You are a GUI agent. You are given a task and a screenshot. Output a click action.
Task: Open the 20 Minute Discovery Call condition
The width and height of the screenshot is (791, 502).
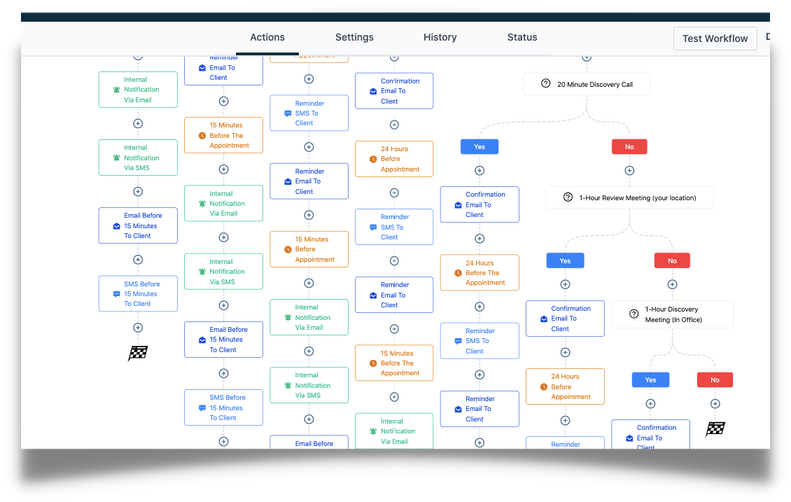coord(587,84)
